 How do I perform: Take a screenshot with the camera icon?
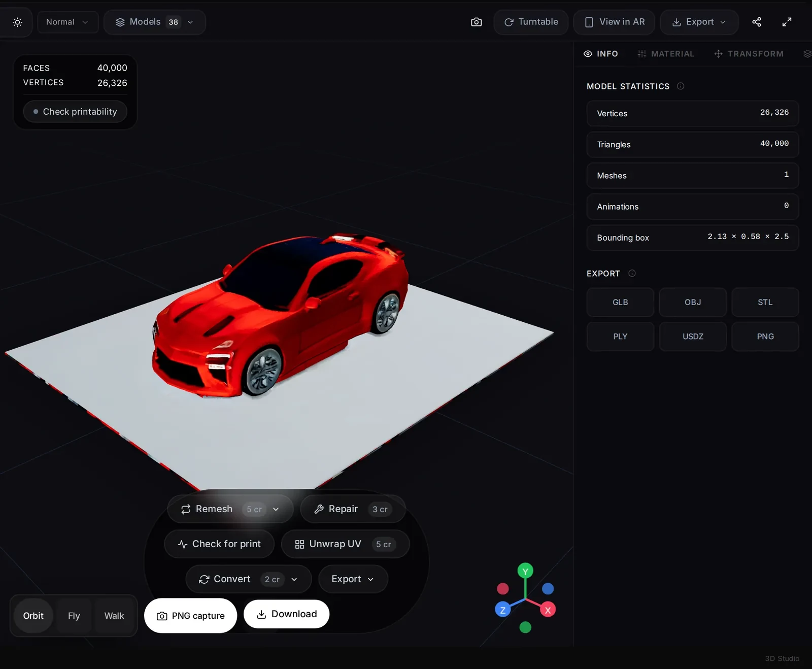[x=476, y=22]
